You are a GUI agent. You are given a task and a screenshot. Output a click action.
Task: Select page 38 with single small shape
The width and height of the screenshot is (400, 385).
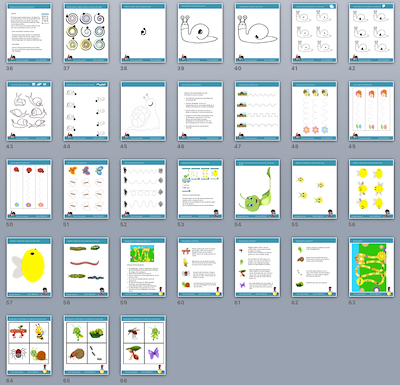click(143, 33)
